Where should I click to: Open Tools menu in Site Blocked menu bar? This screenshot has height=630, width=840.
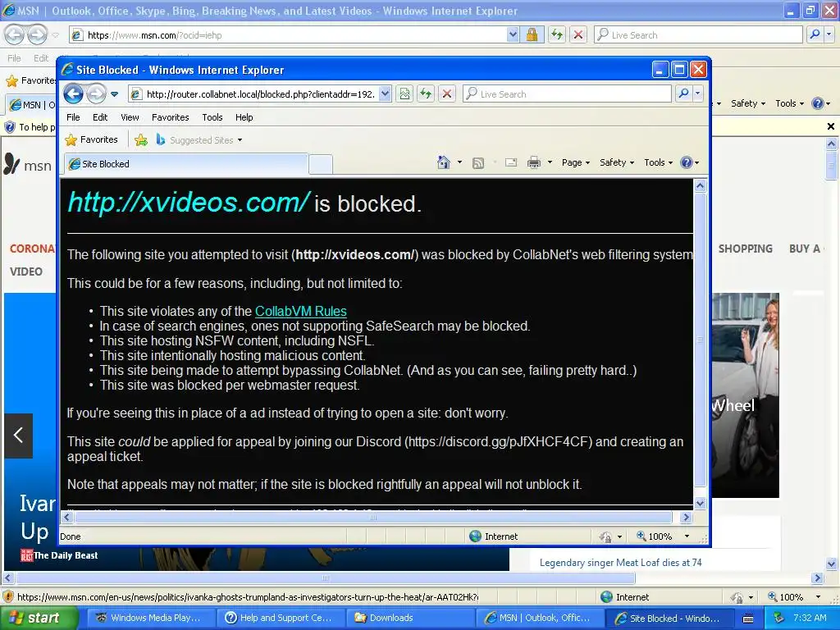pyautogui.click(x=212, y=117)
